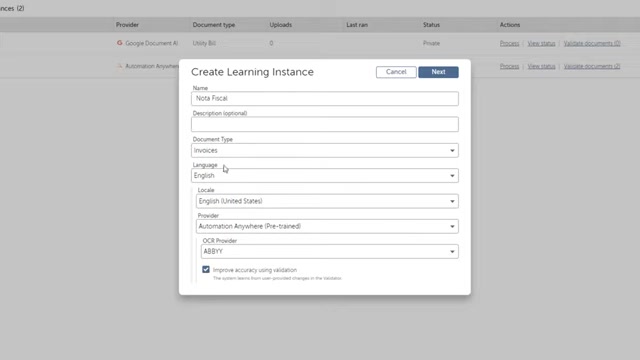
Task: Open the OCR Provider dropdown set to ABBYY
Action: click(x=329, y=252)
